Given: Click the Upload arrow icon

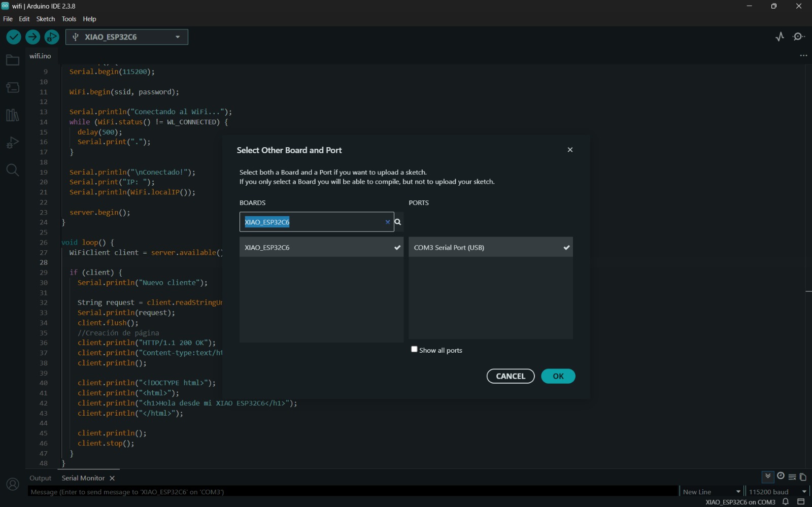Looking at the screenshot, I should pyautogui.click(x=32, y=37).
